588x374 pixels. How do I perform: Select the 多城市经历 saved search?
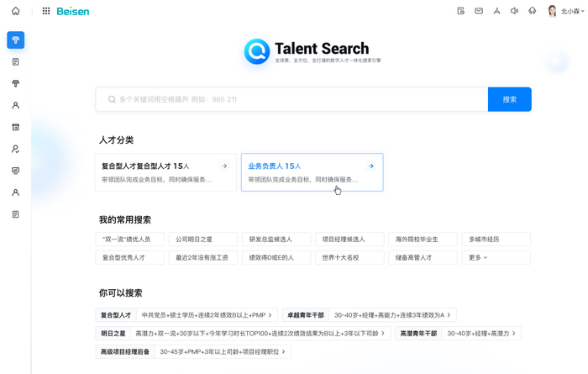click(x=496, y=240)
